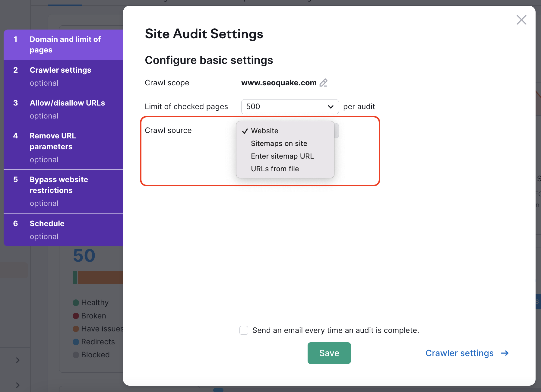Click the Healthy legend item
The height and width of the screenshot is (392, 541).
tap(91, 302)
